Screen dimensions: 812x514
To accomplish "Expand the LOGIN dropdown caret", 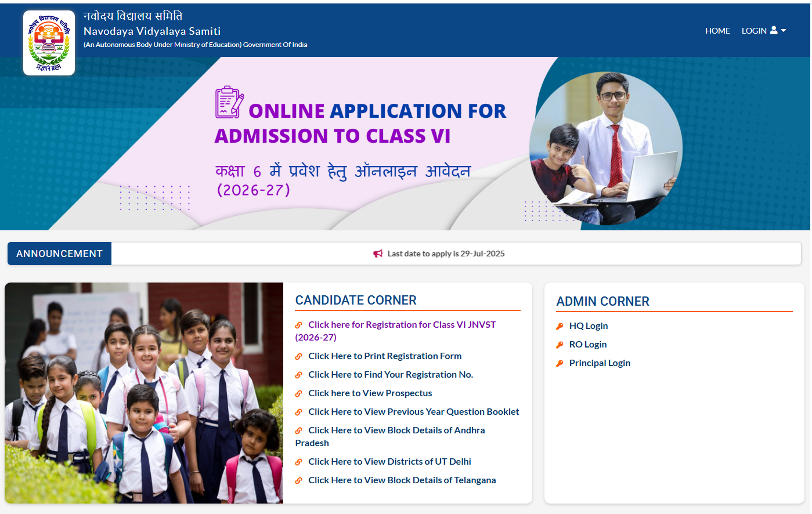I will 784,31.
